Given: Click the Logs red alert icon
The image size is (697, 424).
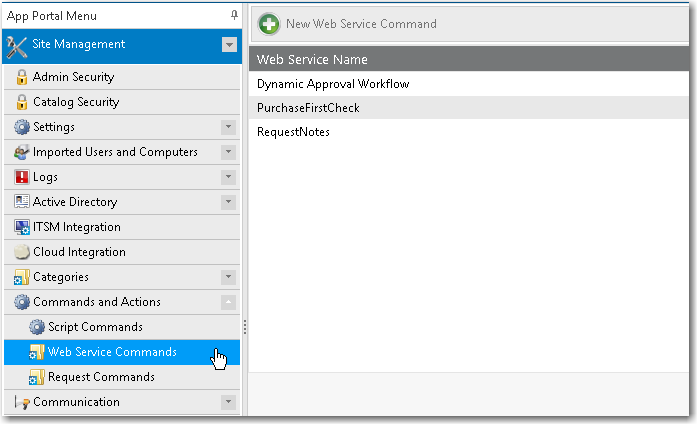Looking at the screenshot, I should tap(22, 177).
